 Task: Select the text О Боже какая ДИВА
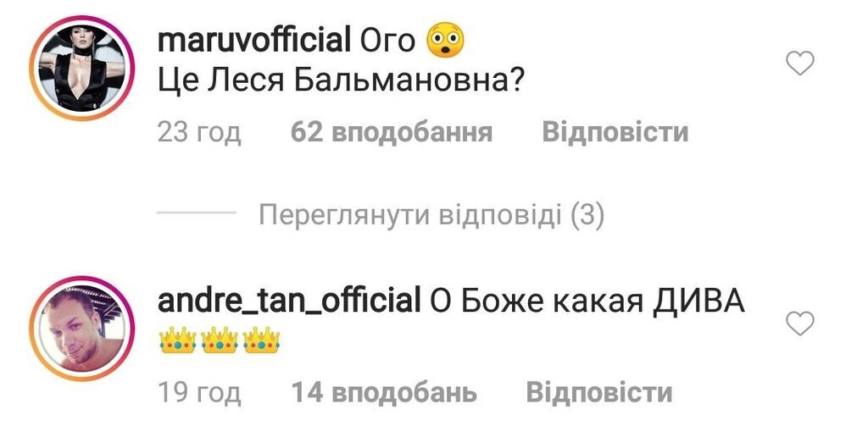point(587,302)
